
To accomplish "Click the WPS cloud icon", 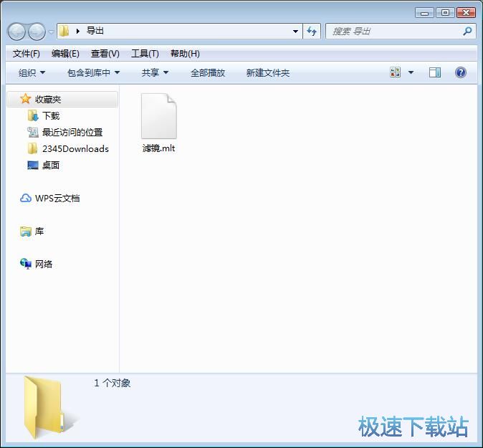I will [x=26, y=198].
